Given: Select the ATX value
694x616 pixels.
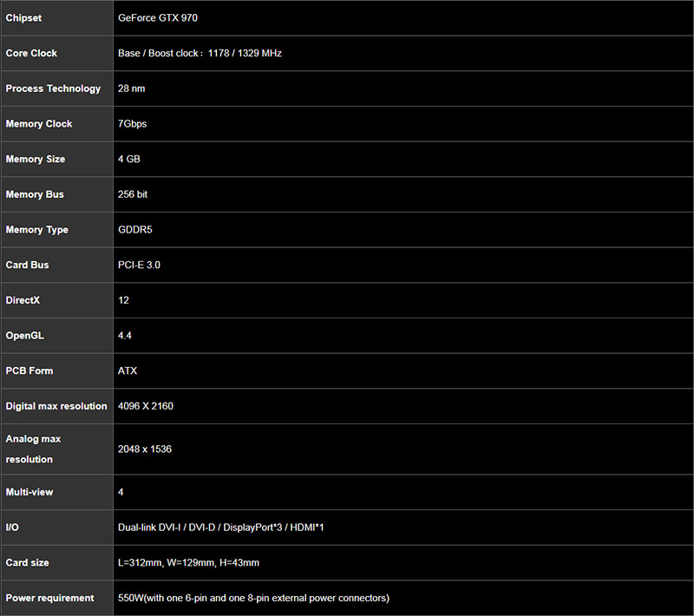Looking at the screenshot, I should [128, 370].
